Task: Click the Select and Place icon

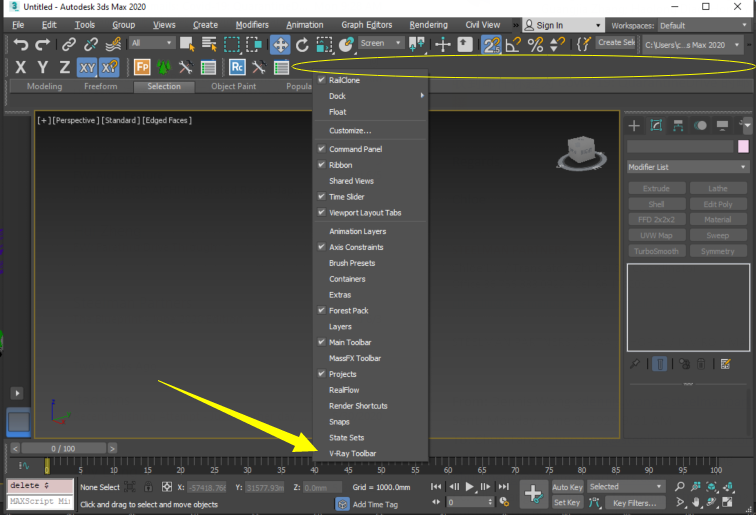Action: [346, 44]
